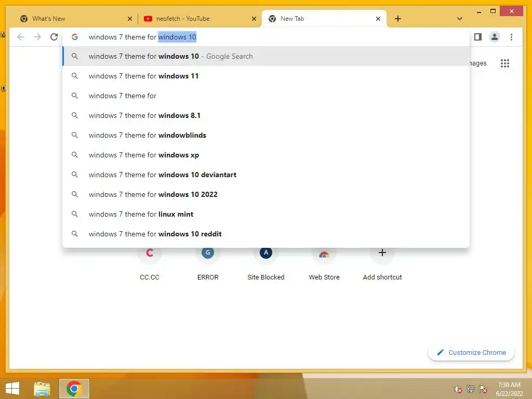Select suggestion windows 7 theme for

267,96
